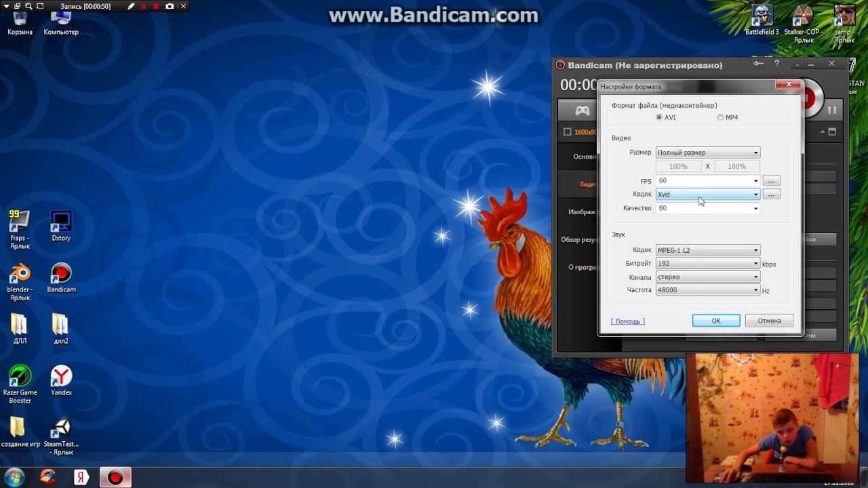Launch the fraps shortcut on the desktop

[x=20, y=230]
